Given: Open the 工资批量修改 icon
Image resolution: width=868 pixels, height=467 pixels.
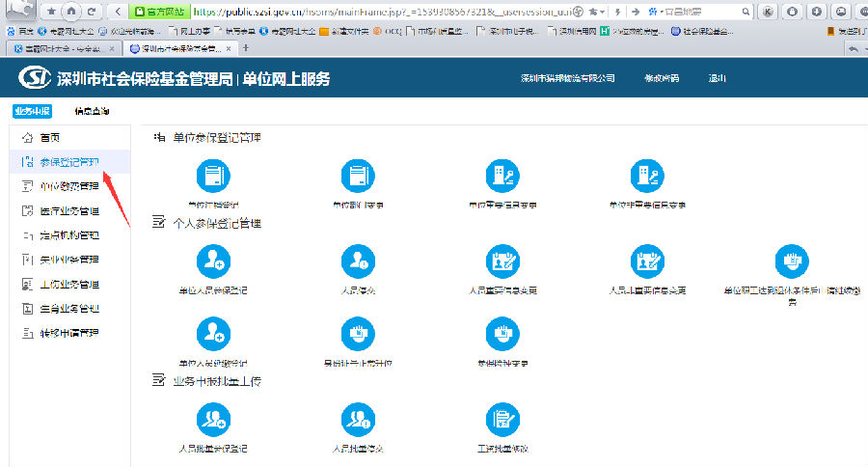Looking at the screenshot, I should (x=502, y=420).
